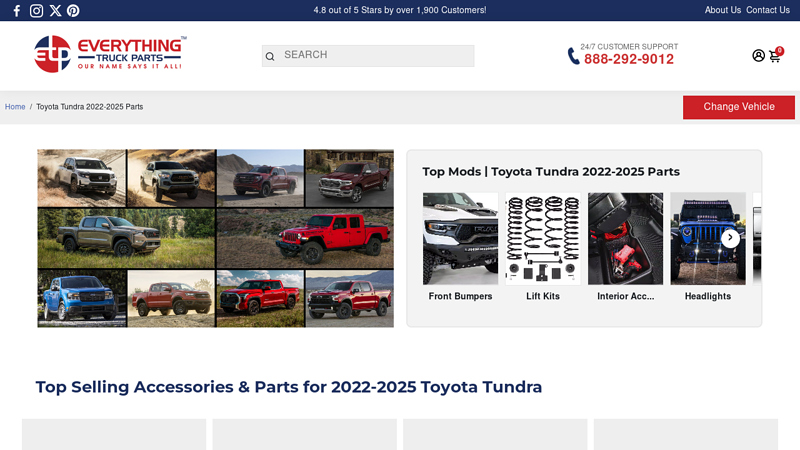
Task: Click the Interior Acc... label
Action: [626, 296]
